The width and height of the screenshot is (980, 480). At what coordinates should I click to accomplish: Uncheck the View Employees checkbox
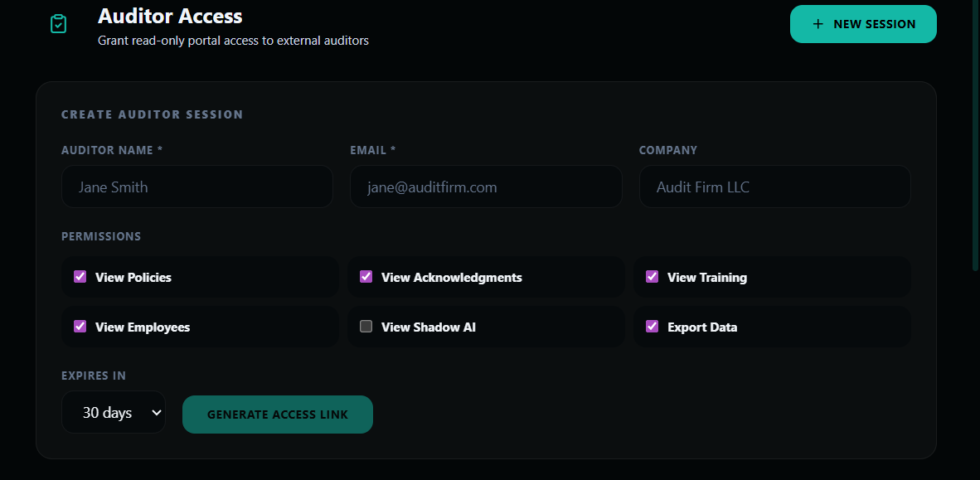click(80, 326)
